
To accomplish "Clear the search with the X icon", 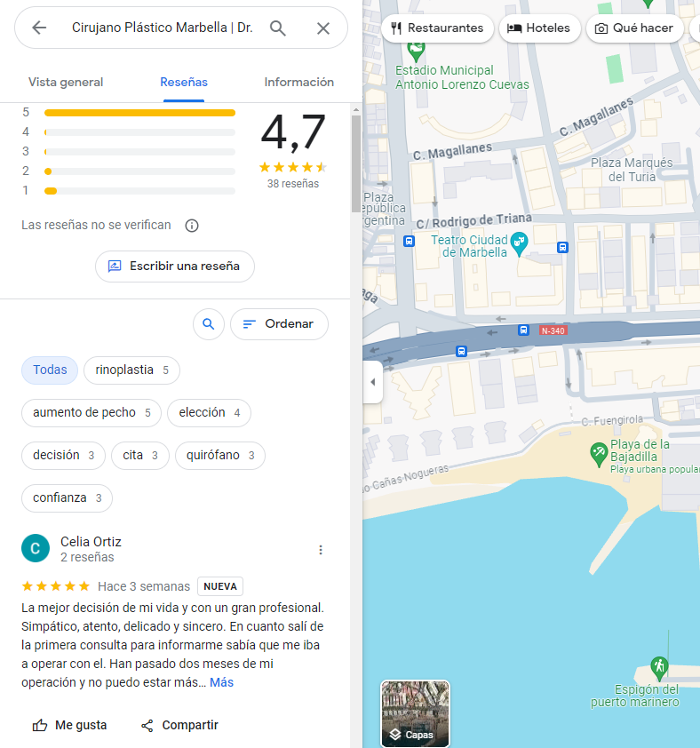I will [x=323, y=28].
